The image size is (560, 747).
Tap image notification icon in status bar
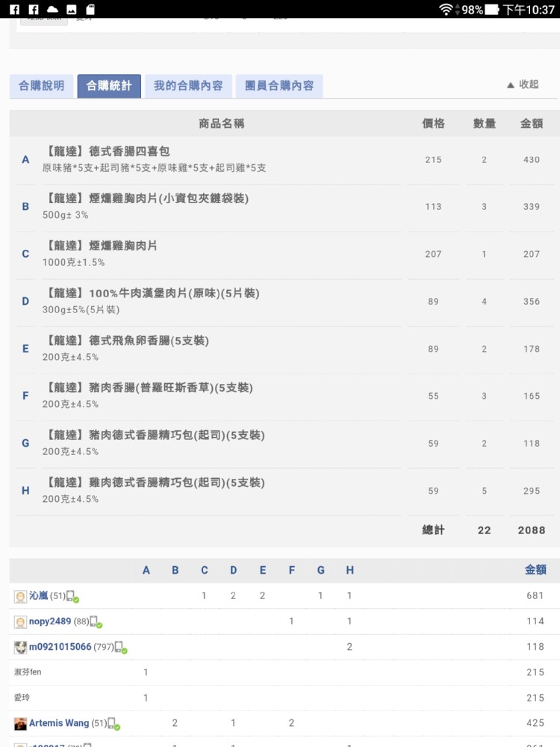(72, 9)
